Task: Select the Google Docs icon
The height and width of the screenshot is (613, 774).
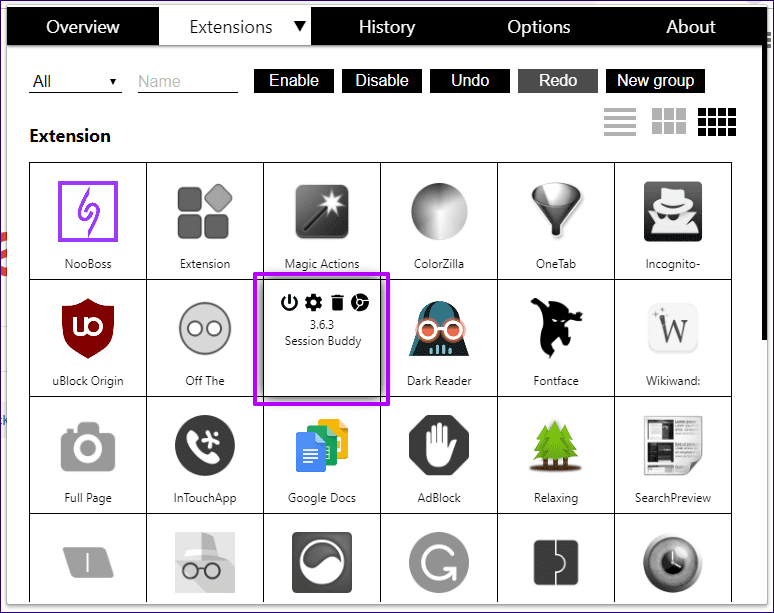Action: click(x=322, y=445)
